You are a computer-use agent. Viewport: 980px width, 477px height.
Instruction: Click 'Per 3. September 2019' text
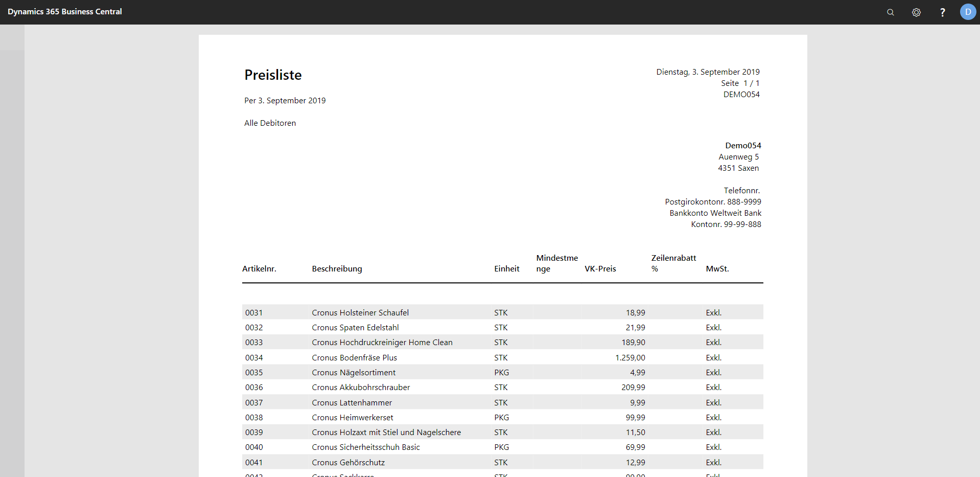click(x=285, y=101)
